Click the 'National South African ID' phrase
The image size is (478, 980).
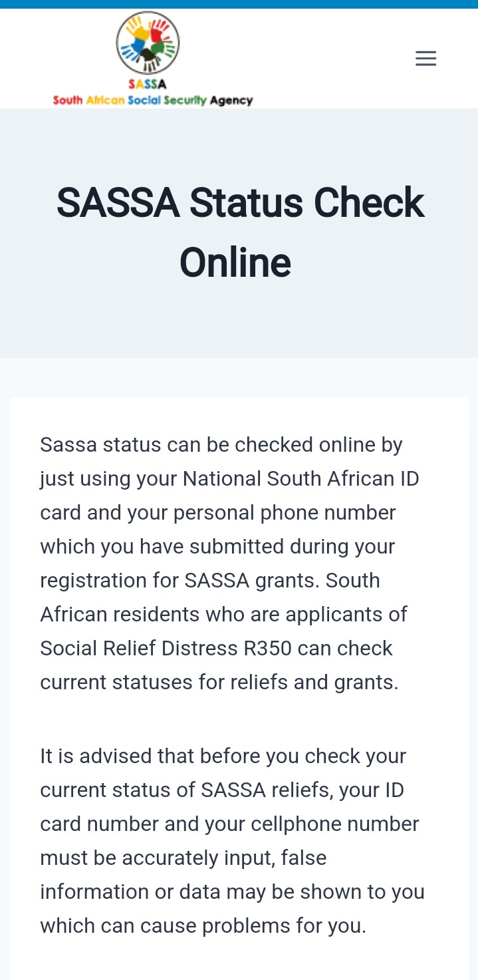pos(300,478)
